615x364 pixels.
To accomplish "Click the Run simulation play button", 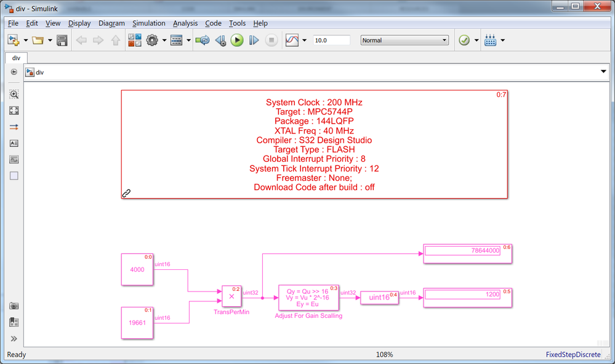I will click(237, 40).
